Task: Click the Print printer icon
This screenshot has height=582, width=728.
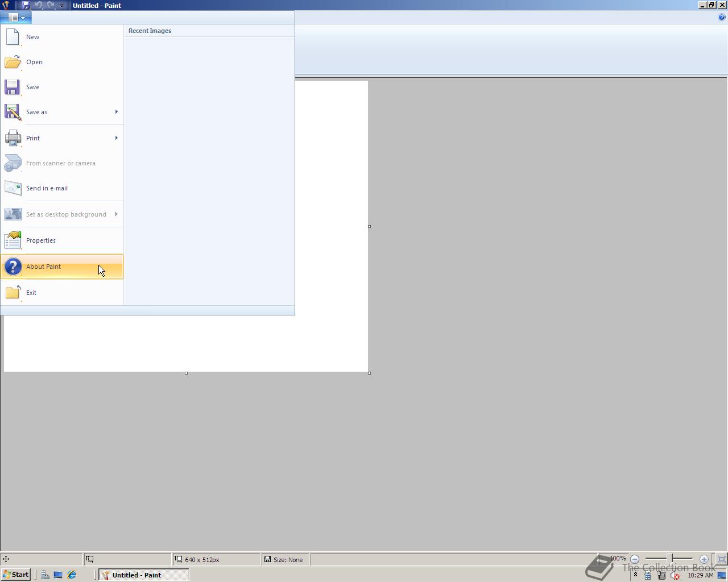Action: coord(13,138)
